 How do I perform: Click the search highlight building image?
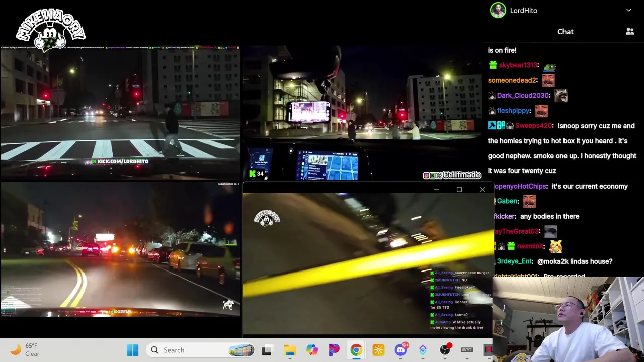(242, 350)
